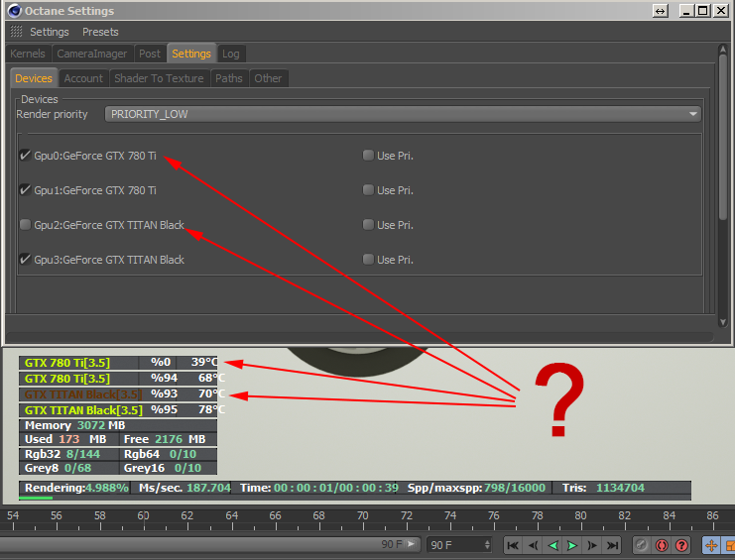Image resolution: width=735 pixels, height=560 pixels.
Task: Open the Settings menu
Action: tap(50, 32)
